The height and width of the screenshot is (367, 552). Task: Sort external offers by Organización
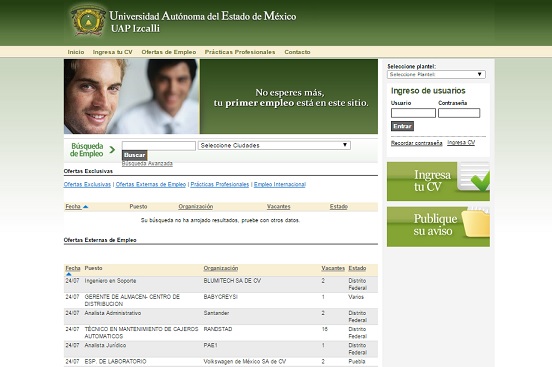point(221,268)
